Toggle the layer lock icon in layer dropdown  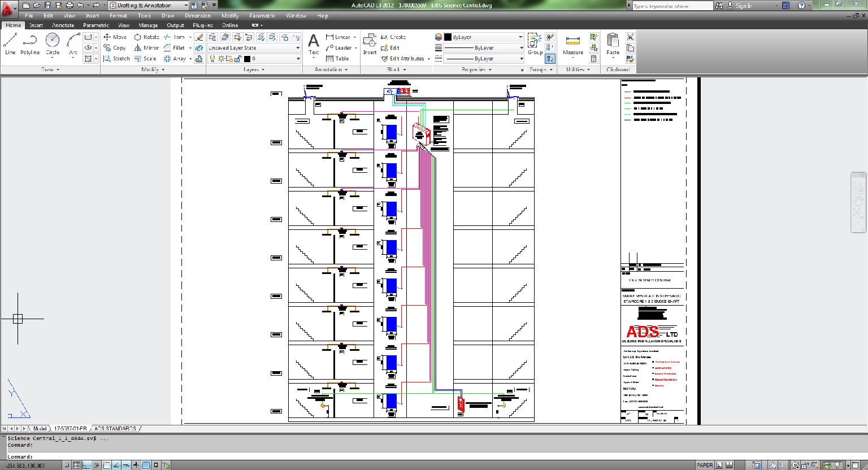click(238, 59)
